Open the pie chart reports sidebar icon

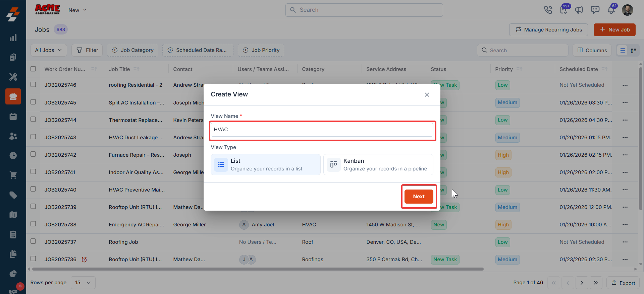[13, 274]
